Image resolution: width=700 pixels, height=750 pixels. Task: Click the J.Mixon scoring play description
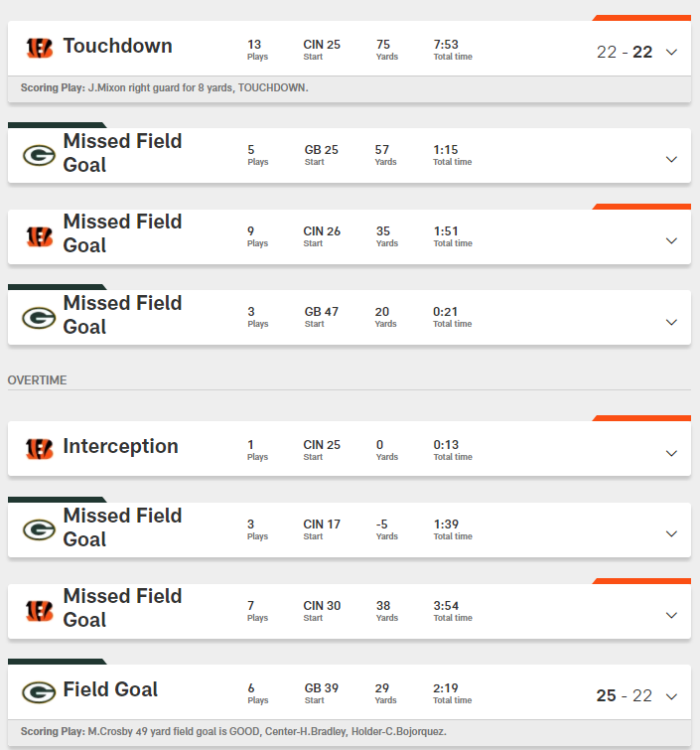(165, 88)
